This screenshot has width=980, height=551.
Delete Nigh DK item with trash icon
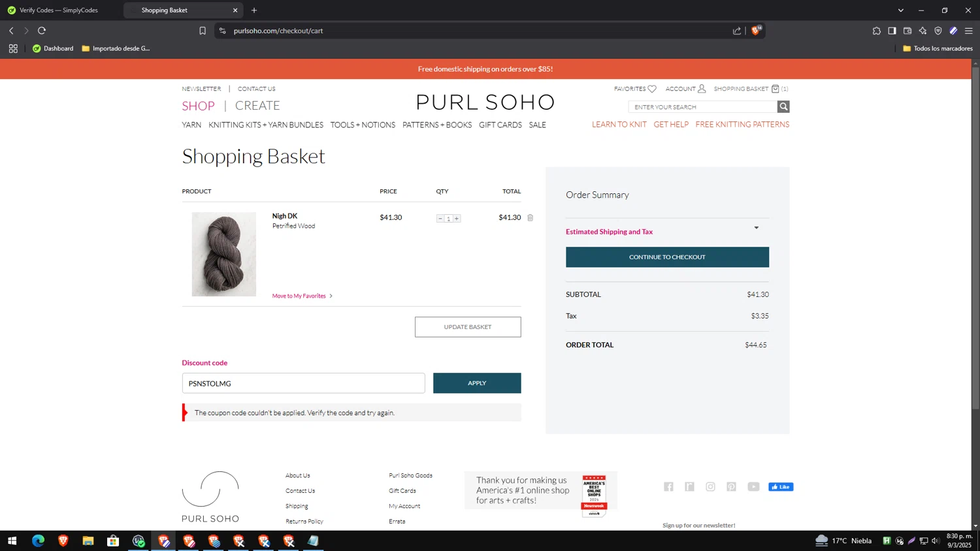point(530,217)
